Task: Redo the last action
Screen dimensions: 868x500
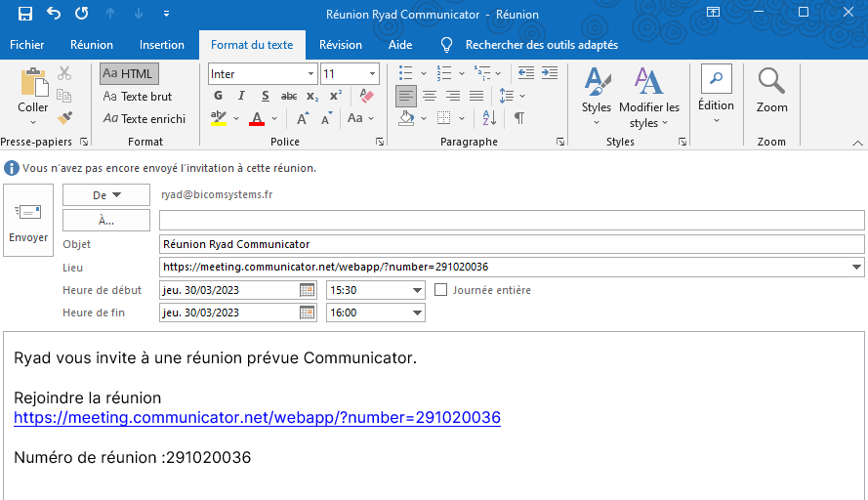Action: 81,14
